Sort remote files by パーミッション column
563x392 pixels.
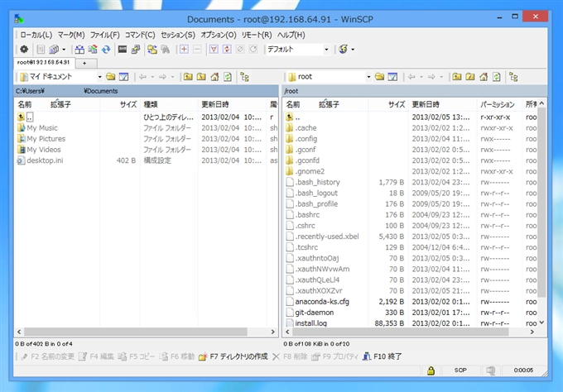[x=499, y=104]
